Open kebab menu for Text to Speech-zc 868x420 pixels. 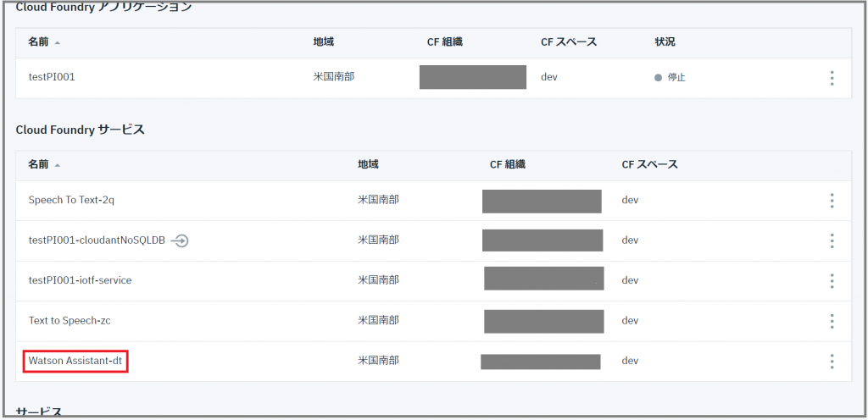[x=832, y=321]
